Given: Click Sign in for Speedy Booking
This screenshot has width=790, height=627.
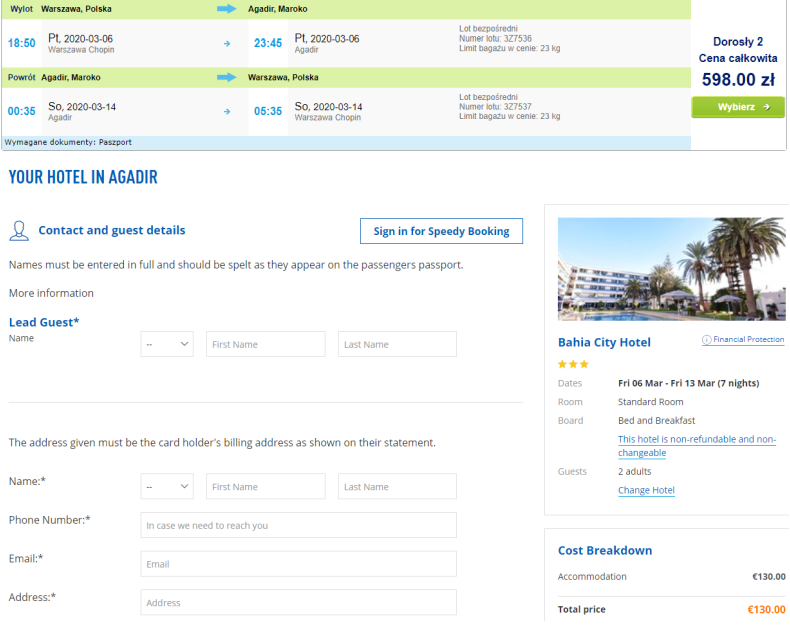Looking at the screenshot, I should click(441, 231).
